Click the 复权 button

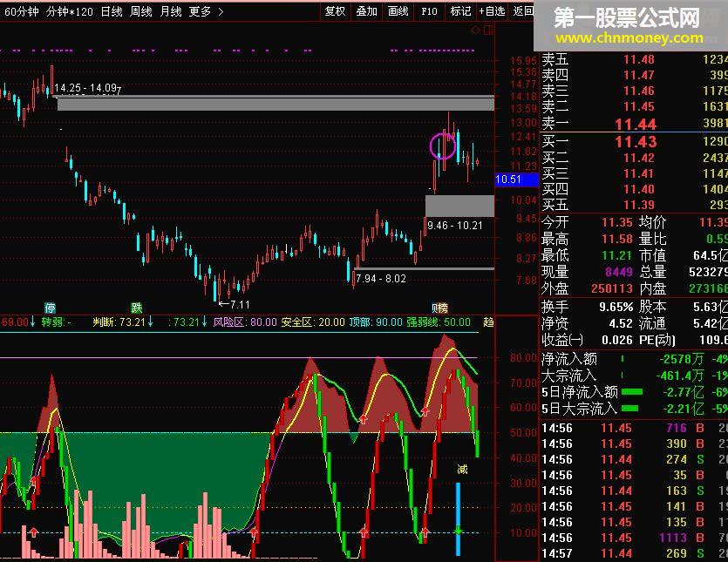335,11
